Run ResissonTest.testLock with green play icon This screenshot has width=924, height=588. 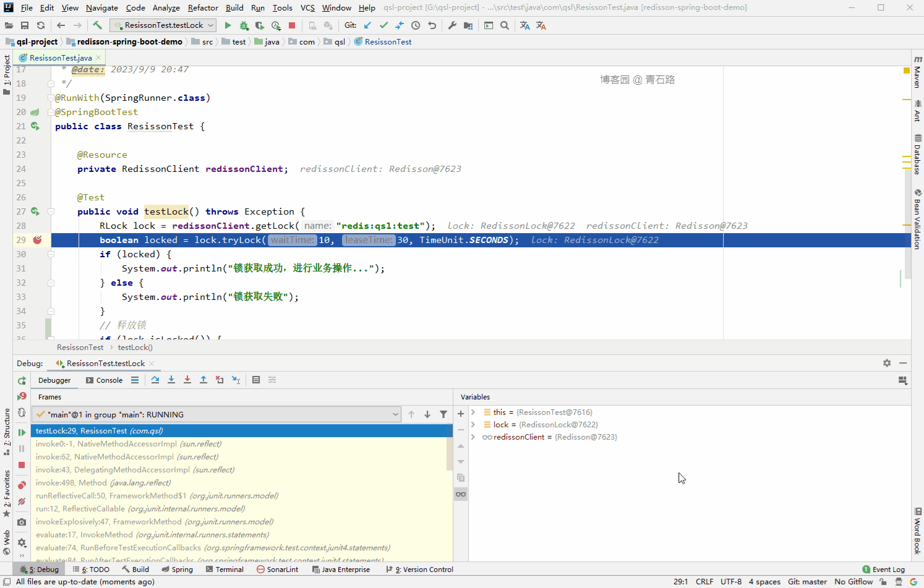[228, 25]
